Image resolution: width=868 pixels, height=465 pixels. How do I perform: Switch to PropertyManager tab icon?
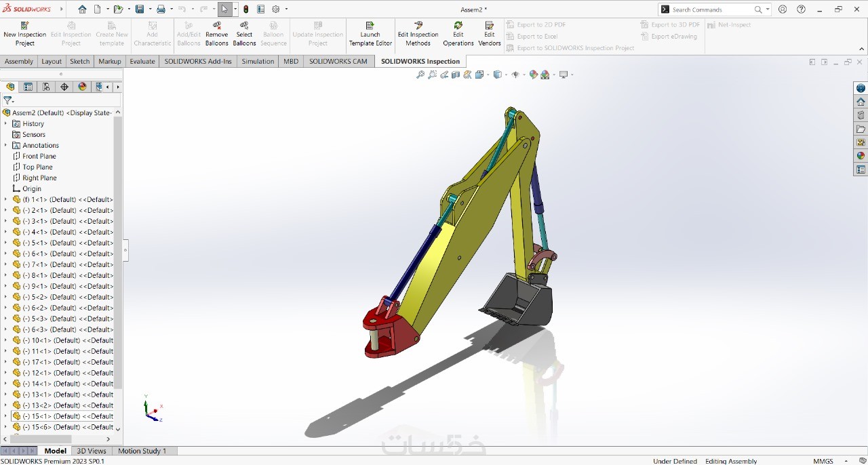tap(28, 87)
